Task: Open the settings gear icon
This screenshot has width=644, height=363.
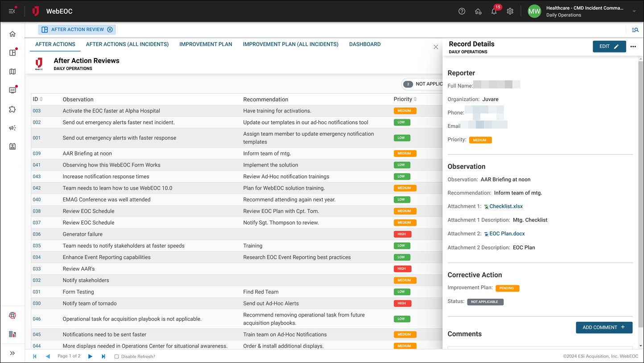Action: (510, 11)
